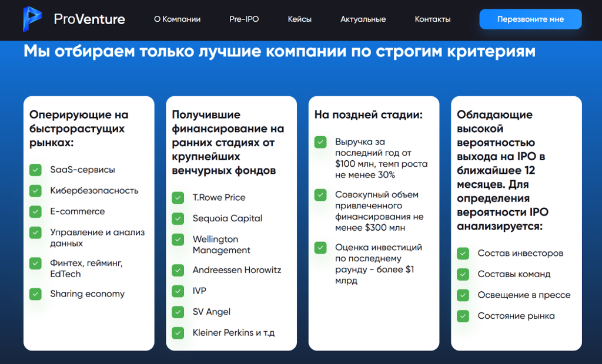Screen dimensions: 602x364
Task: Click the check icon beside Andreessen Horowitz
Action: (x=178, y=271)
